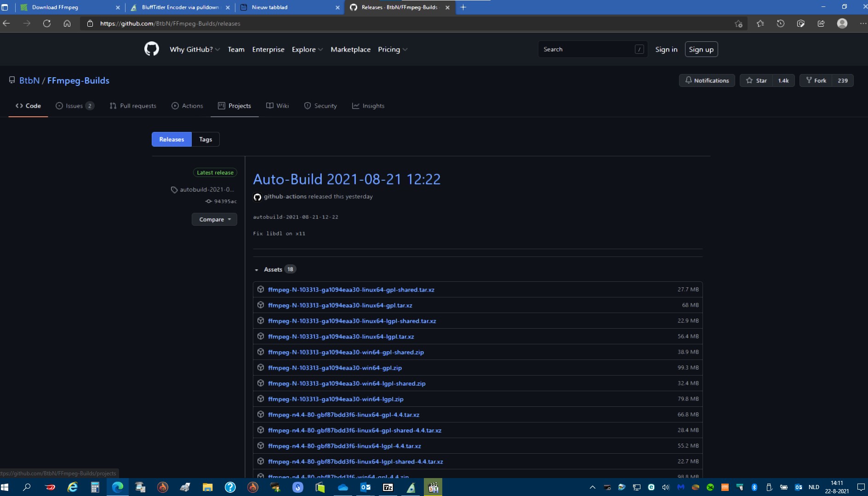The width and height of the screenshot is (868, 496).
Task: Click the Sign up button
Action: 701,49
